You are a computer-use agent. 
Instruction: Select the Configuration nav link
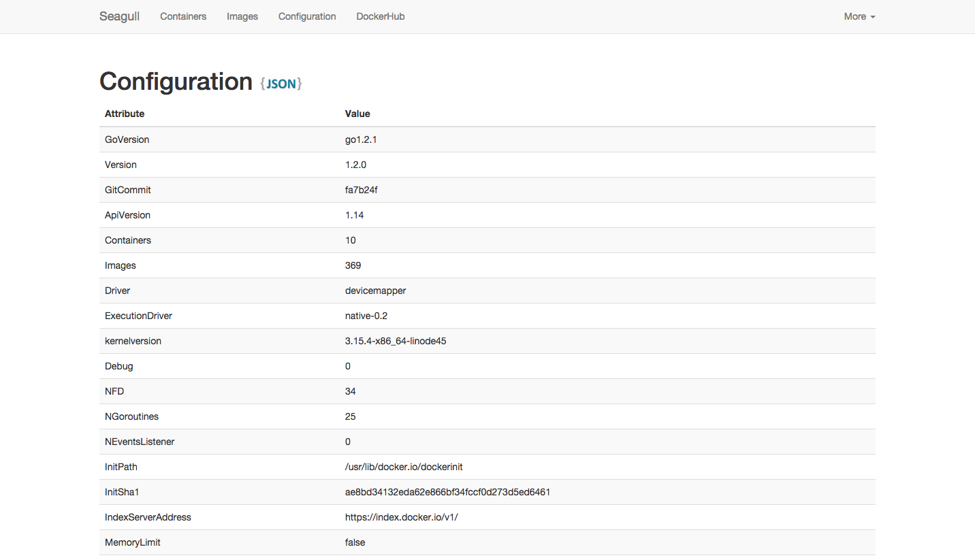pos(307,16)
